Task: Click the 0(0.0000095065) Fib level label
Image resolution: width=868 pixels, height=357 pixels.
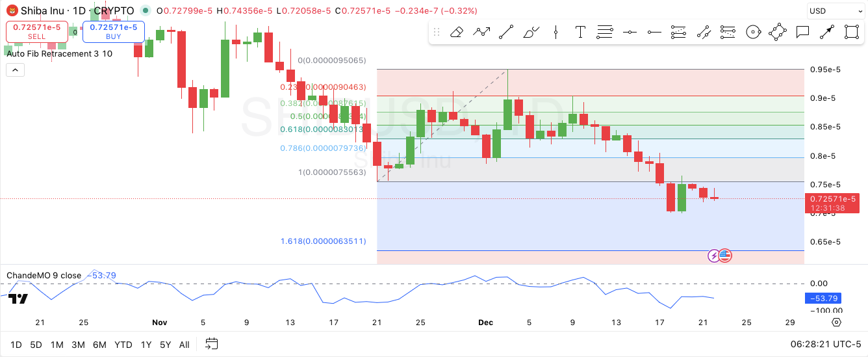Action: pyautogui.click(x=332, y=60)
